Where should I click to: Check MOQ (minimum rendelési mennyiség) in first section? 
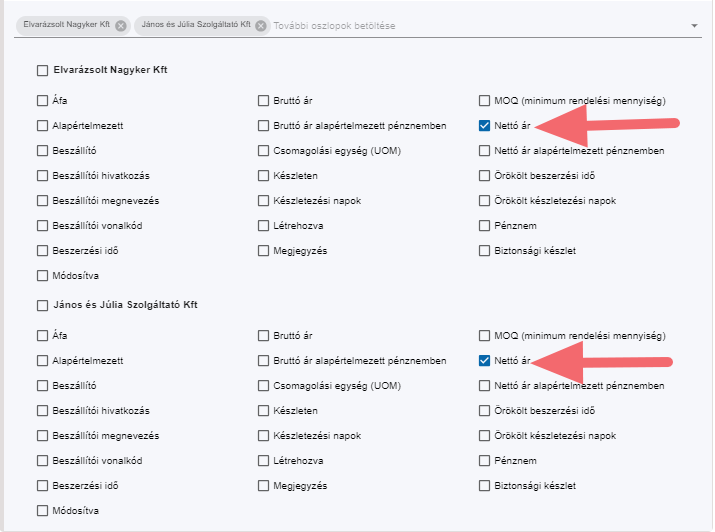(x=485, y=101)
